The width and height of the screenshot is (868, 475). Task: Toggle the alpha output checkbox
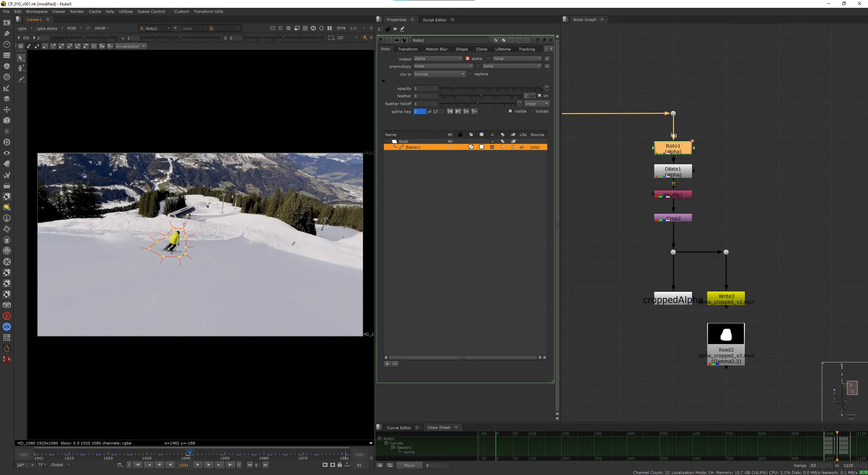tap(468, 59)
